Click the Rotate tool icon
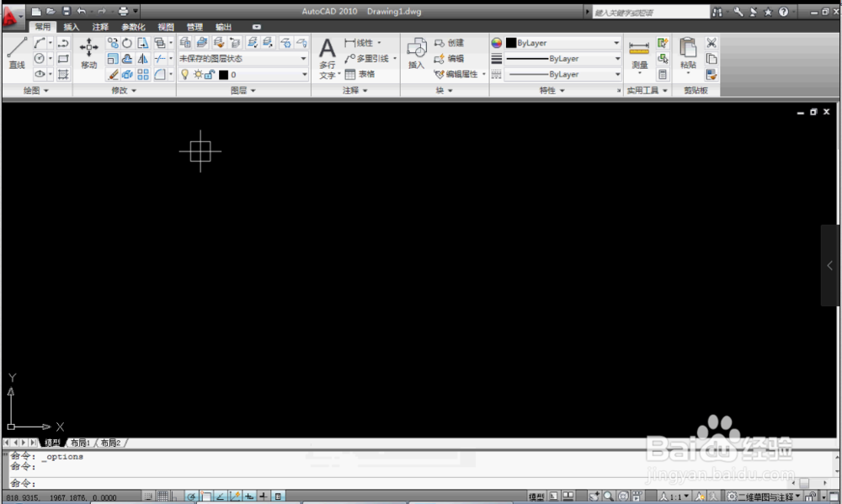This screenshot has height=504, width=842. click(x=127, y=43)
